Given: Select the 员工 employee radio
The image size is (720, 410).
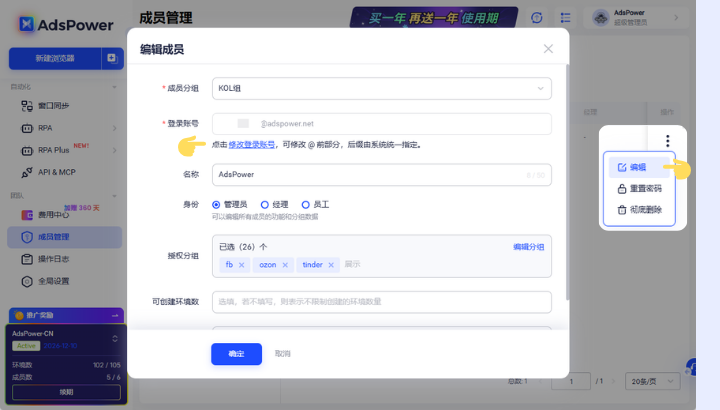Looking at the screenshot, I should tap(305, 205).
